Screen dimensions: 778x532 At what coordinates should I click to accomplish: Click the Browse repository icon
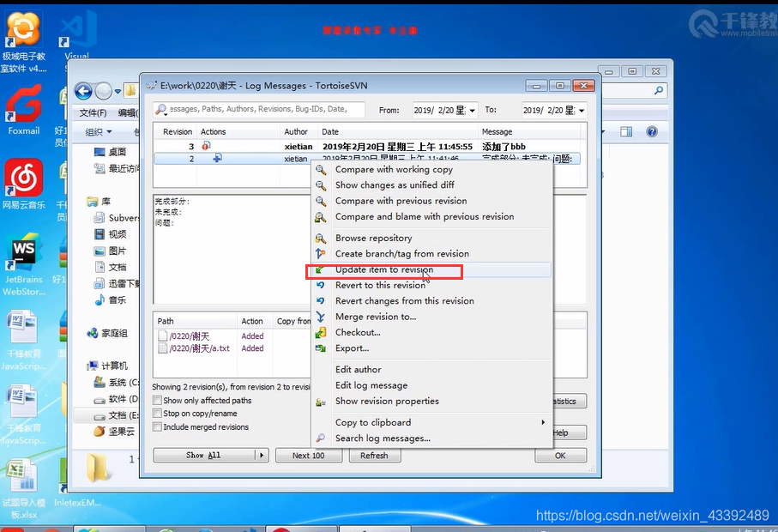tap(321, 239)
